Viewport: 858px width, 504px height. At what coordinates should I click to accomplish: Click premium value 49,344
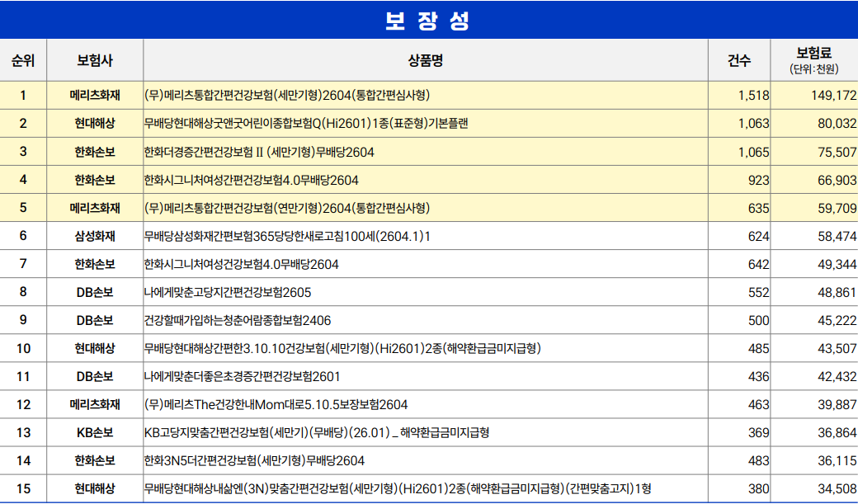[837, 264]
